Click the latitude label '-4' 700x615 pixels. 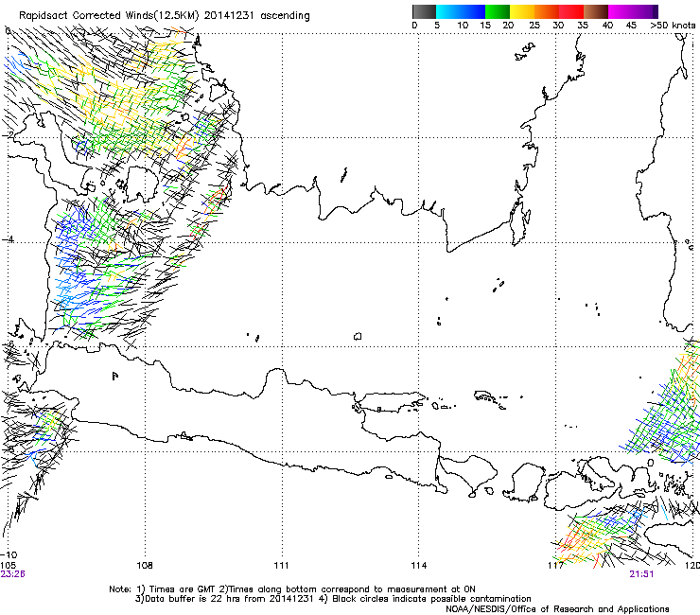pos(6,239)
